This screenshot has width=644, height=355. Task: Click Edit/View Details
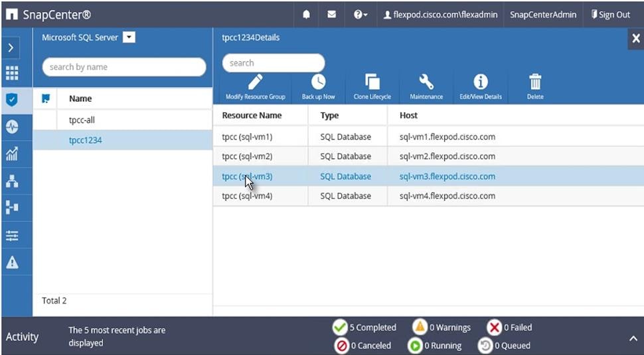click(481, 87)
